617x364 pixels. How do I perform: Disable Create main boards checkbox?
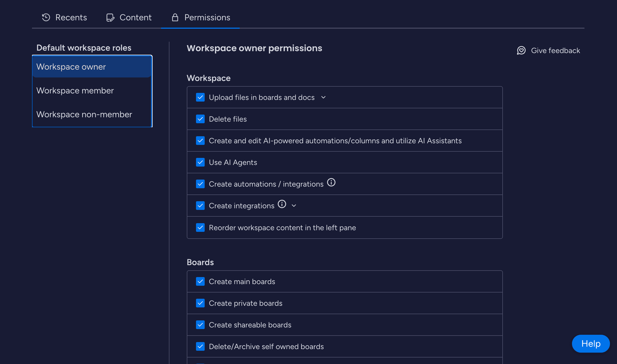coord(200,281)
